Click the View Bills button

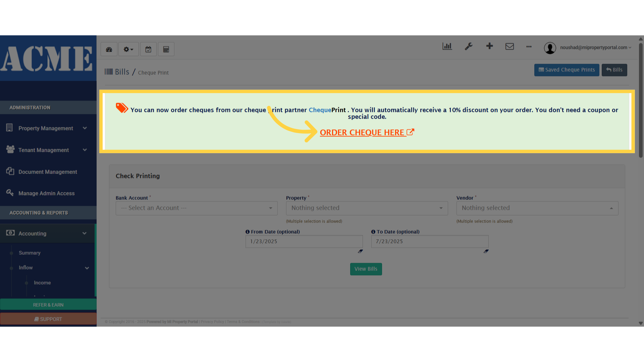point(366,269)
